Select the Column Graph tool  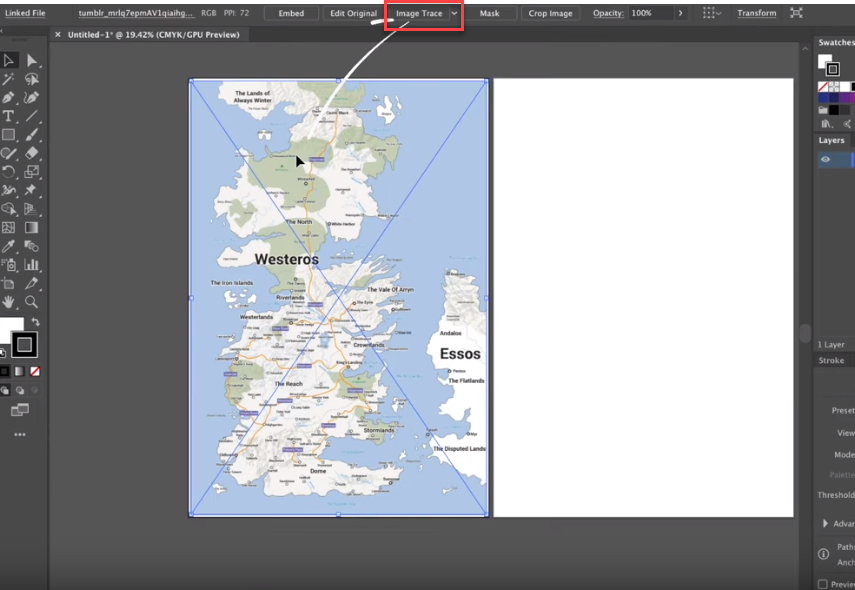(x=32, y=265)
